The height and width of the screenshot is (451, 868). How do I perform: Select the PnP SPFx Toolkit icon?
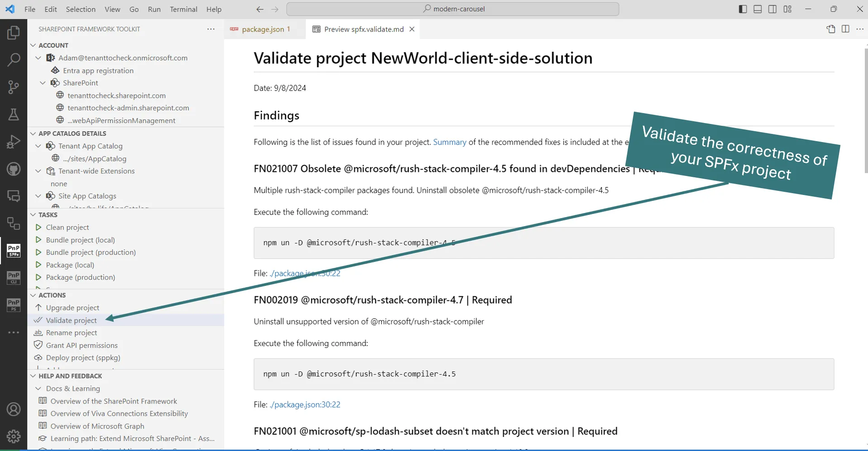(13, 250)
